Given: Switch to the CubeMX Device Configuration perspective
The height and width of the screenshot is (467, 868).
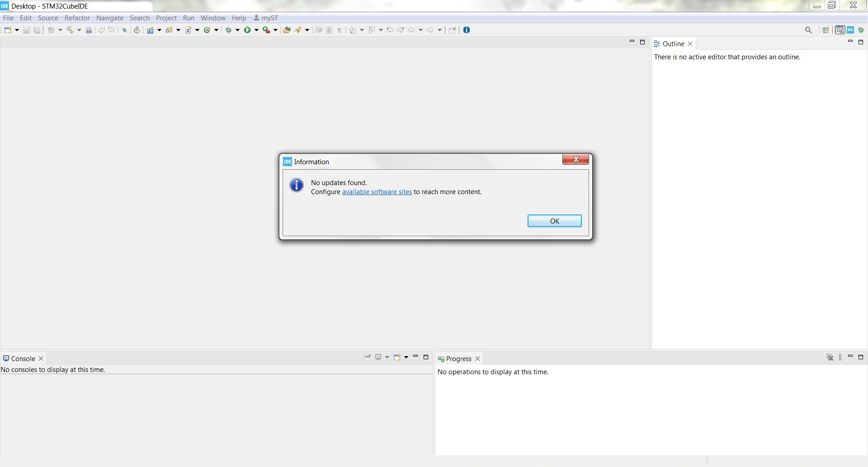Looking at the screenshot, I should click(851, 30).
